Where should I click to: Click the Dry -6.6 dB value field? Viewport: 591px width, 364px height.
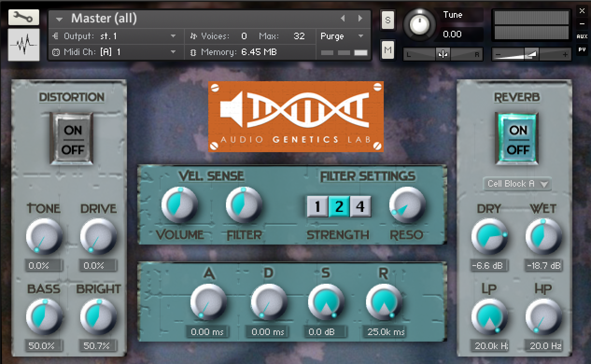(x=489, y=266)
